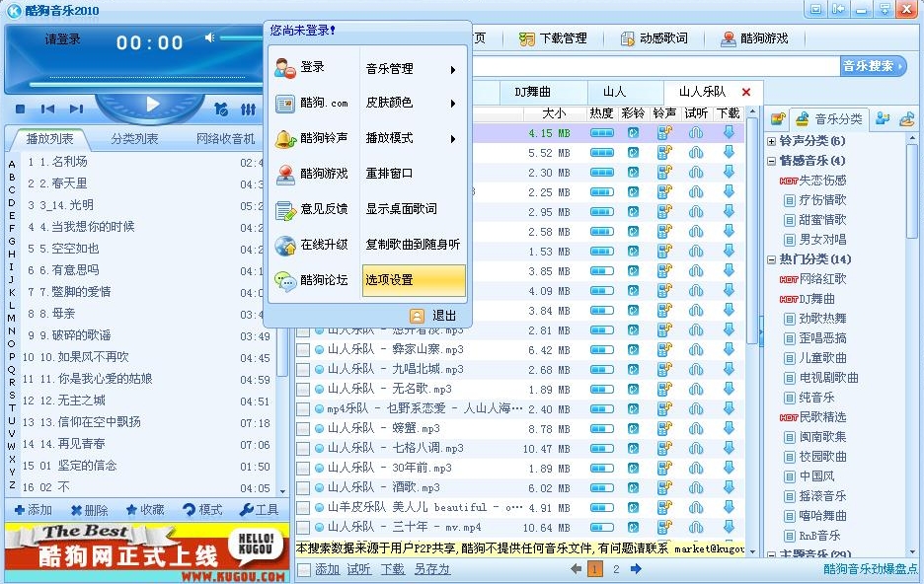Download the 螃蟹.mp3 row via its arrow icon
This screenshot has width=924, height=584.
click(x=729, y=428)
